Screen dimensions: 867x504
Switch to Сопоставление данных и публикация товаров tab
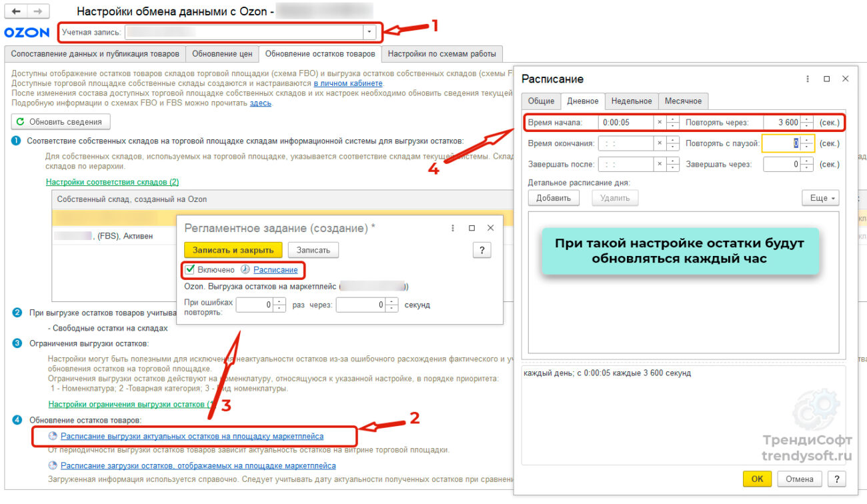pos(95,54)
